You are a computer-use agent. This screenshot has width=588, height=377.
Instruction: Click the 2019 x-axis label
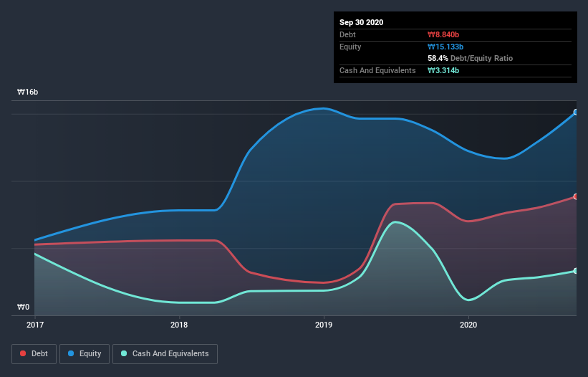[x=324, y=325]
